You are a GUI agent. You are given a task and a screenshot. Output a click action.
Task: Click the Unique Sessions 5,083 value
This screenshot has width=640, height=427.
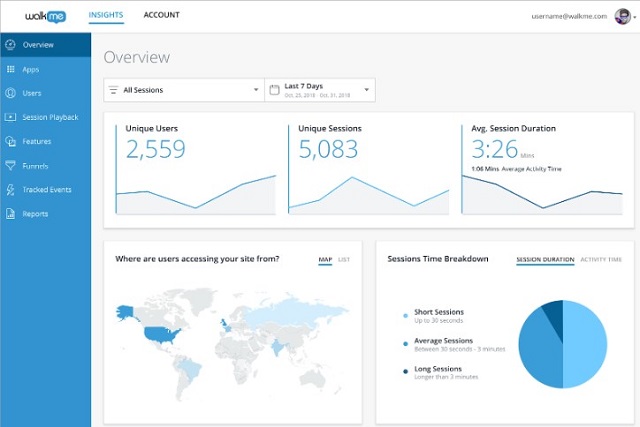coord(328,149)
